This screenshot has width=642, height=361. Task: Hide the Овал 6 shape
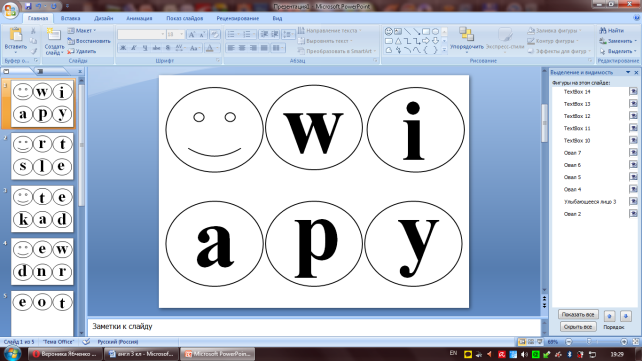point(633,165)
